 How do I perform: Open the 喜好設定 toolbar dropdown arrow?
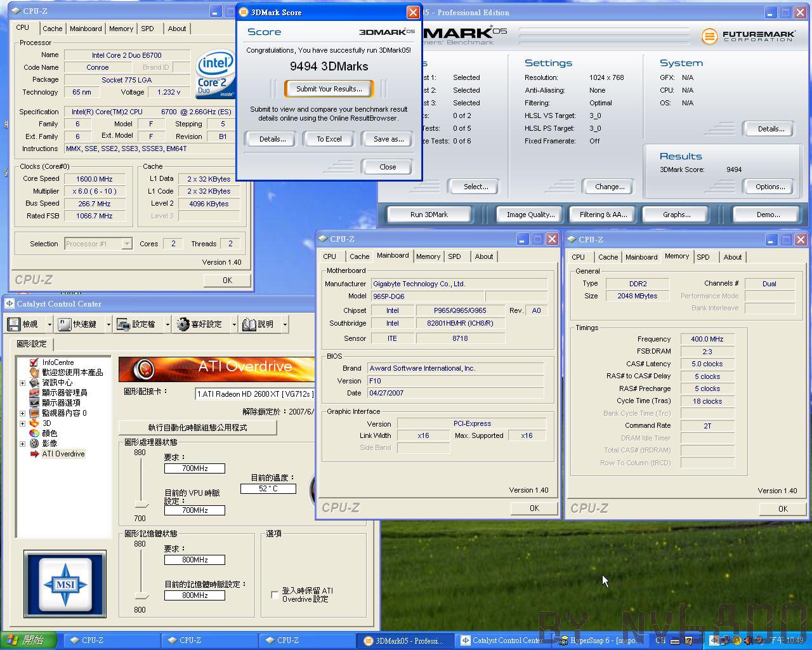coord(234,324)
